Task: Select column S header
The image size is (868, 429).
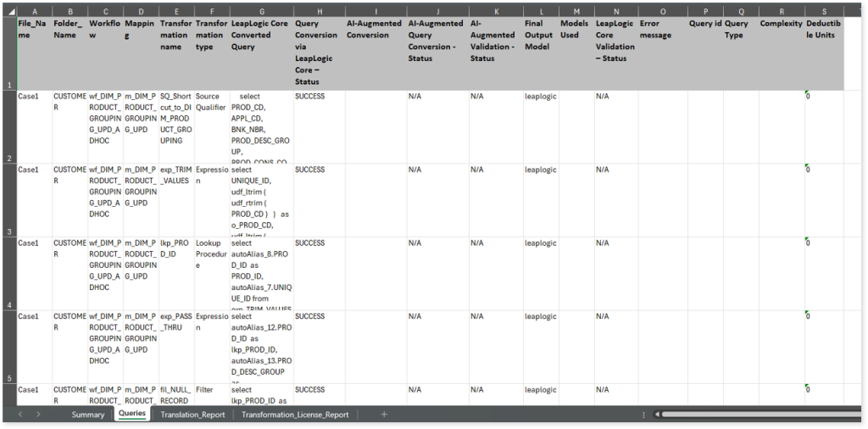Action: click(x=824, y=12)
